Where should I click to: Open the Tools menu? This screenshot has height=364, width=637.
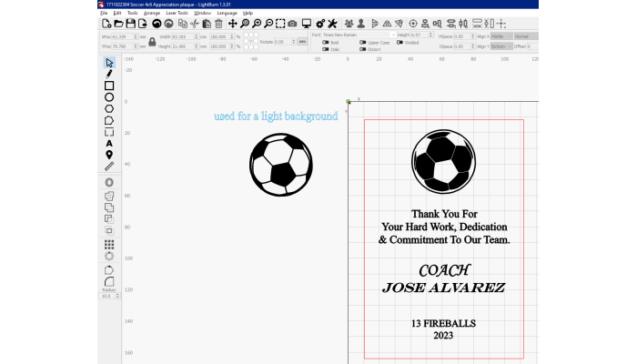click(133, 13)
